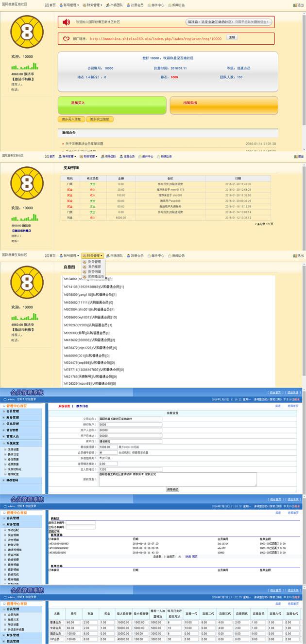Choose 我的推荐 in the open dropdown

coord(95,267)
